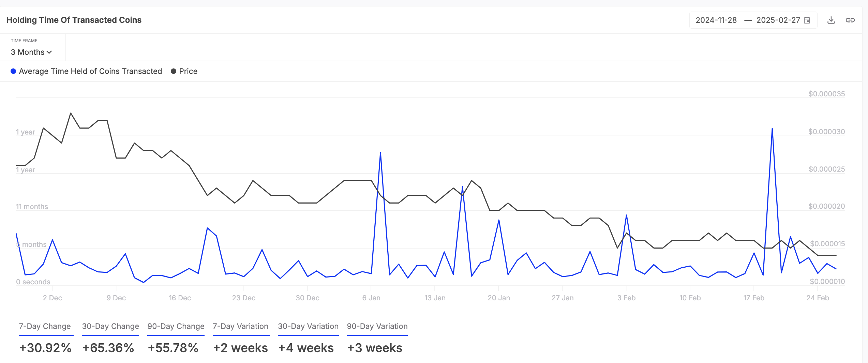The width and height of the screenshot is (868, 363).
Task: Click the 17 Feb marker on x-axis
Action: (x=754, y=298)
